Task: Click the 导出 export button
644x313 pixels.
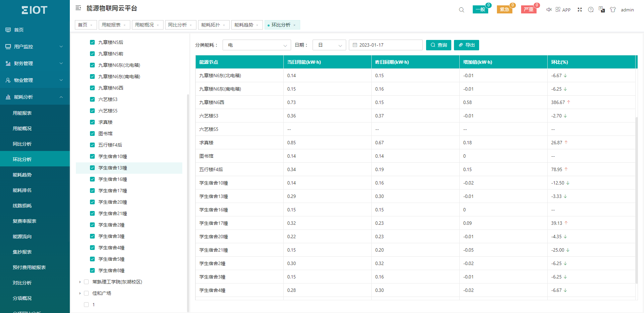Action: click(x=466, y=45)
